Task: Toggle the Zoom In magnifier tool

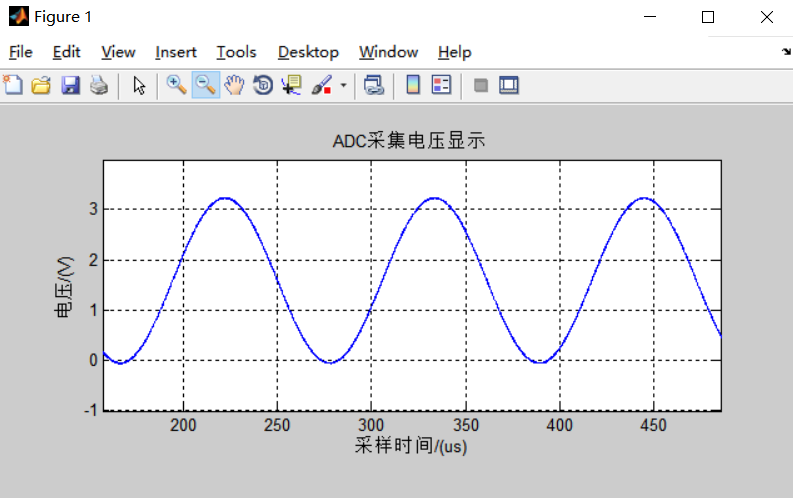Action: [x=176, y=86]
